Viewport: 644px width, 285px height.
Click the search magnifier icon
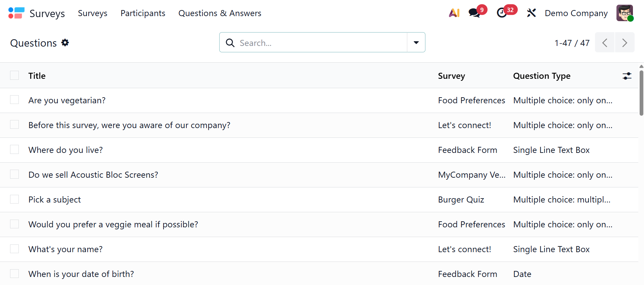(230, 43)
